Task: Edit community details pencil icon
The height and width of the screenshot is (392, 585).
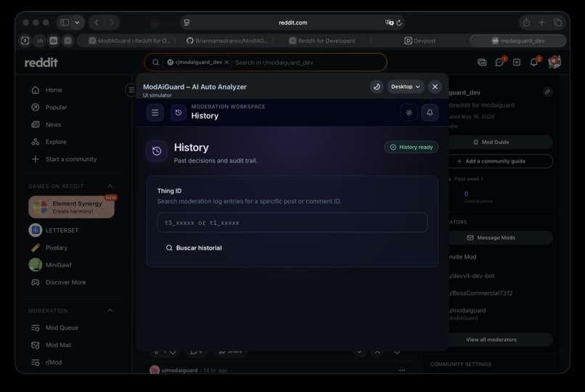Action: pyautogui.click(x=547, y=91)
